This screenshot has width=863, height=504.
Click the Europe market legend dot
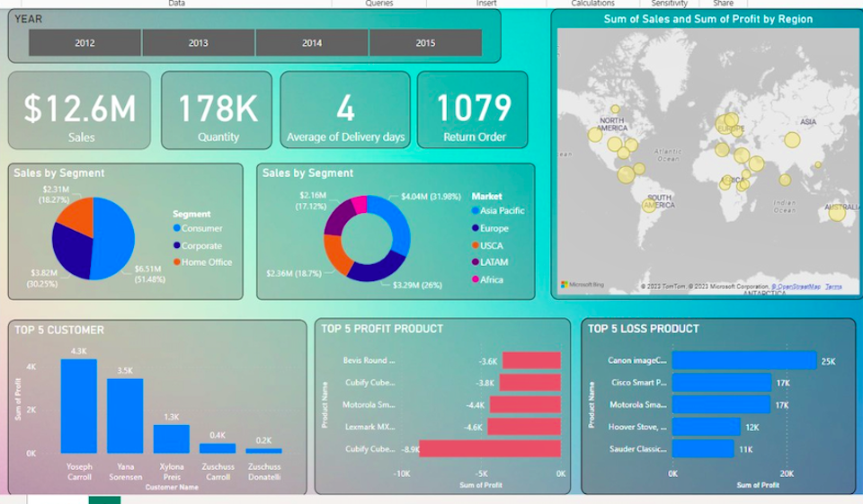click(476, 228)
